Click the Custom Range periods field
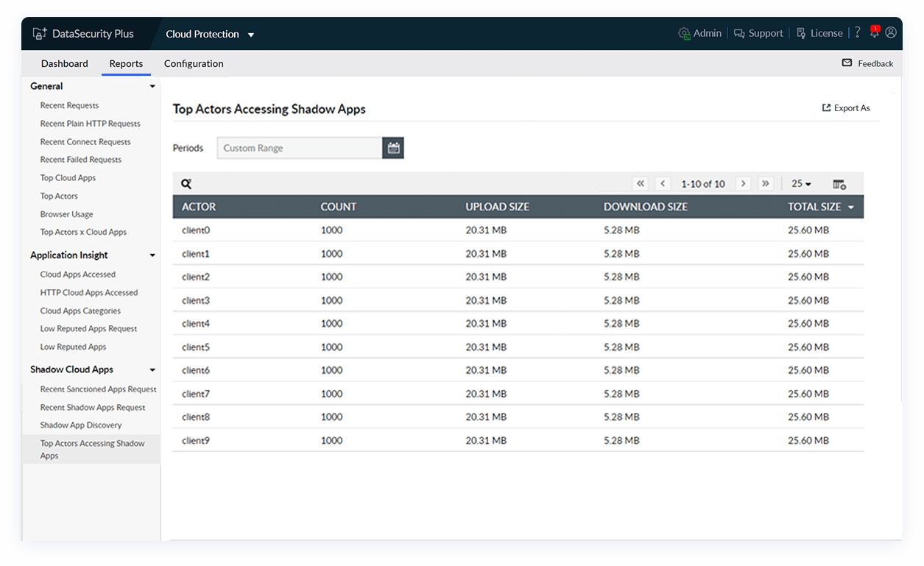924x566 pixels. [300, 148]
